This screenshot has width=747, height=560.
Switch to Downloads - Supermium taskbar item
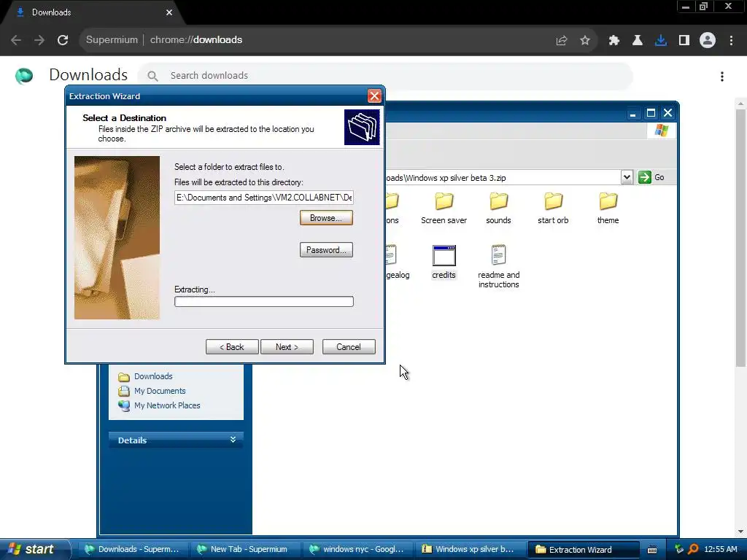click(x=133, y=550)
